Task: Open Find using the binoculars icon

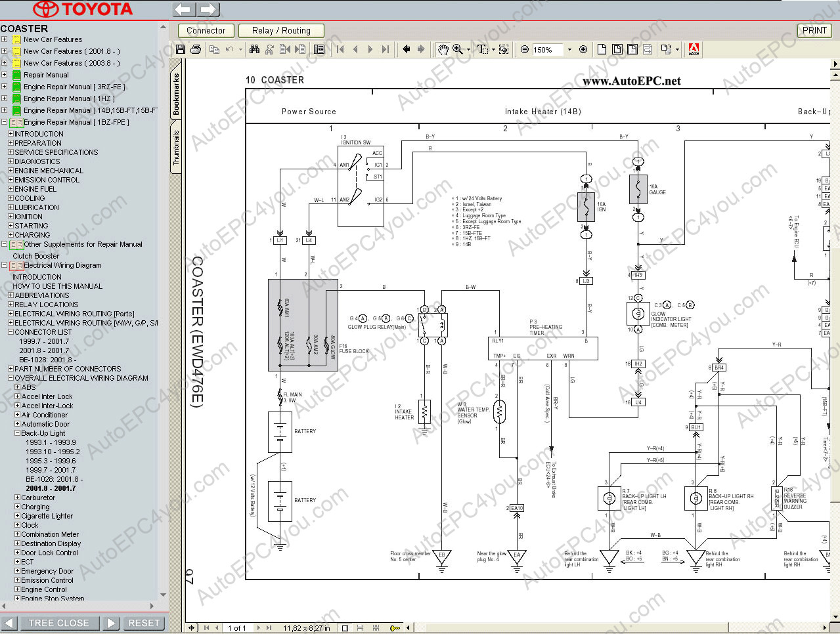Action: pos(254,49)
